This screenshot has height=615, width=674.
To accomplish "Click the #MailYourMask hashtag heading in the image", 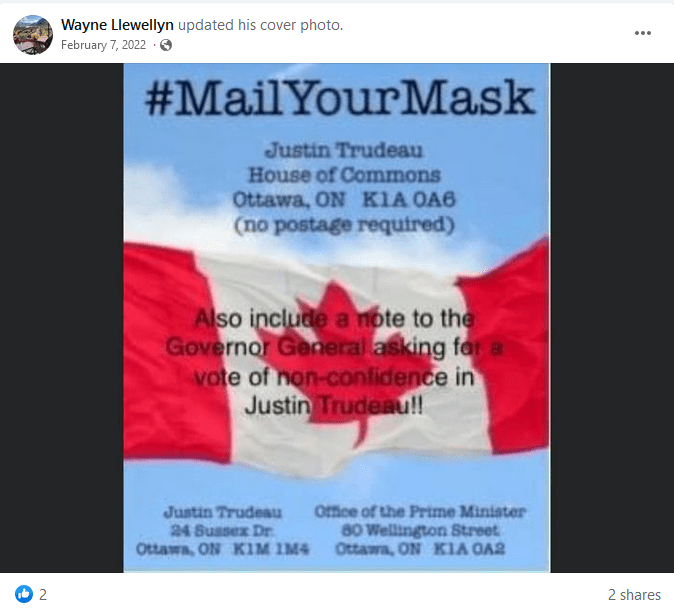I will pos(340,98).
